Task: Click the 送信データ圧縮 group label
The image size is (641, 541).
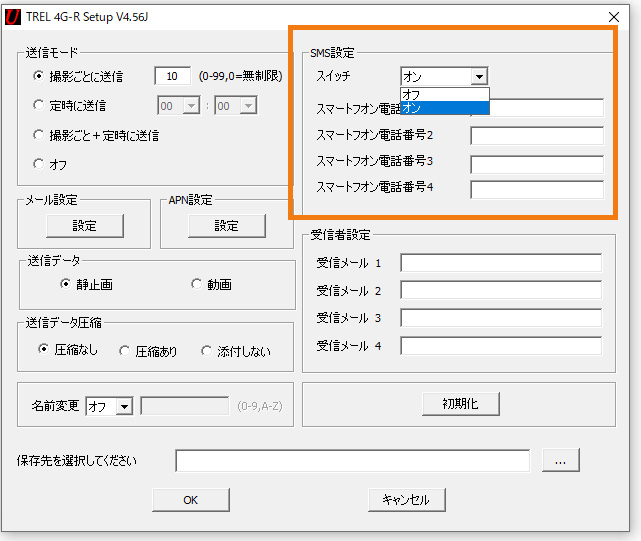Action: tap(63, 323)
